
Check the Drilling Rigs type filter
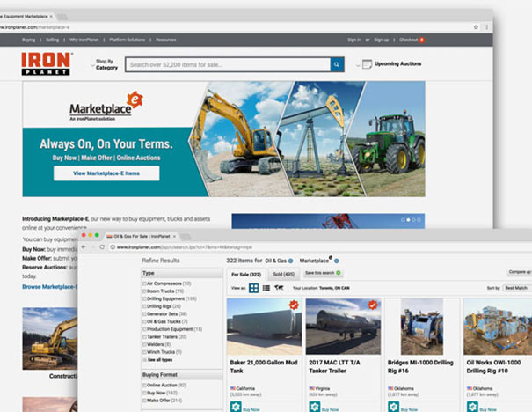144,306
